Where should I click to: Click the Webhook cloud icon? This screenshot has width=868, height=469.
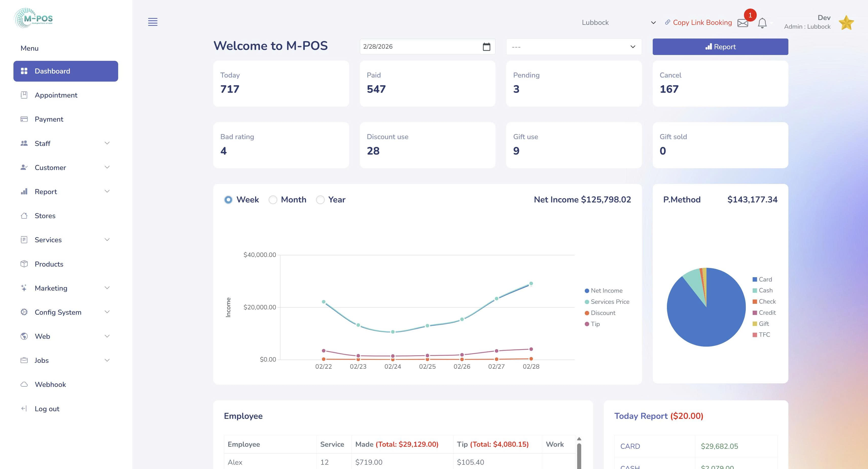pos(24,384)
